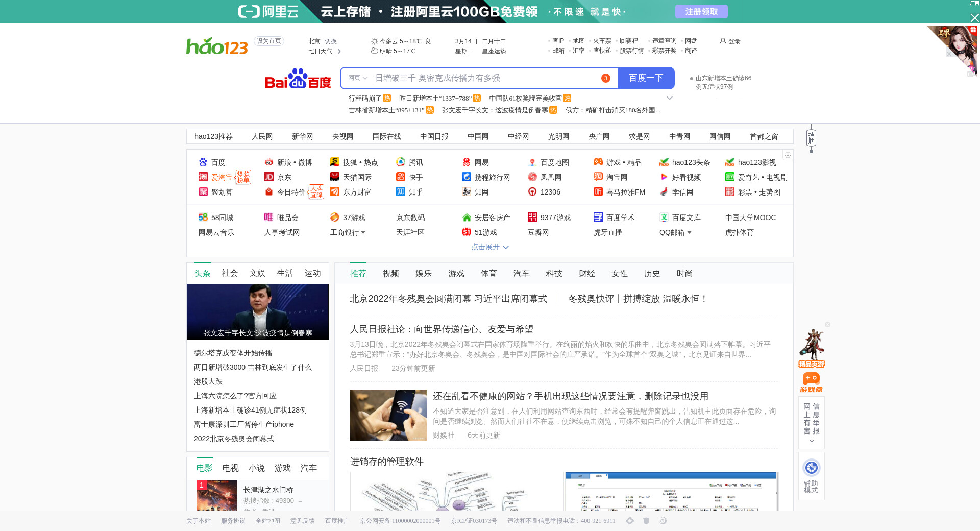Click the Baidu logo beside search box
The height and width of the screenshot is (531, 980).
click(298, 79)
